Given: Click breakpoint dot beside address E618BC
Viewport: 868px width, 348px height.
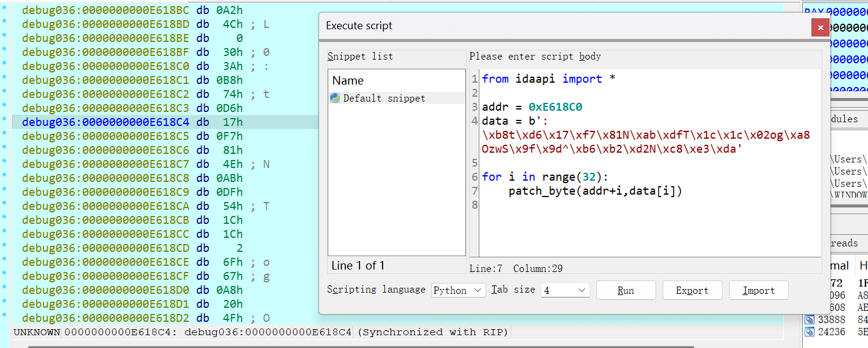Looking at the screenshot, I should 5,10.
